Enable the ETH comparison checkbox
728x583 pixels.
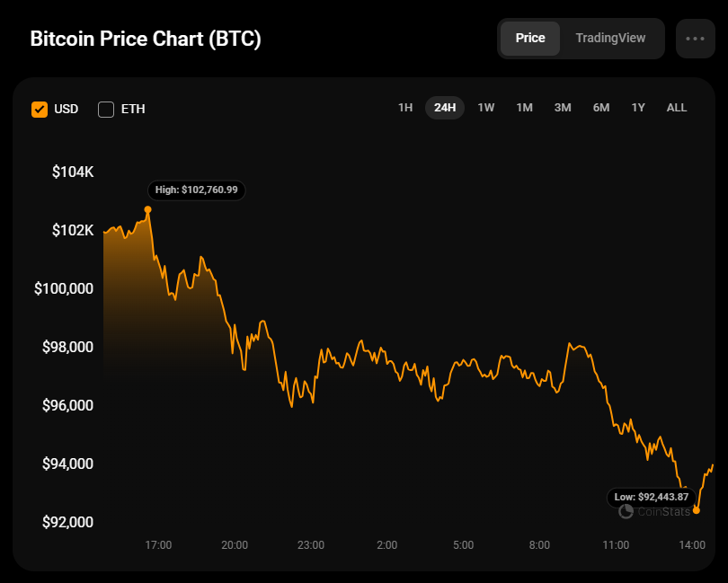106,110
